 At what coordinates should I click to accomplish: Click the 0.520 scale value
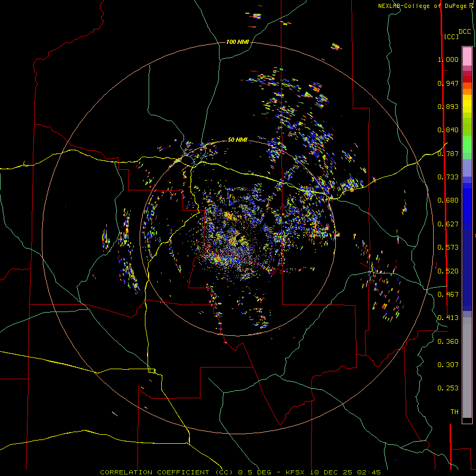448,271
